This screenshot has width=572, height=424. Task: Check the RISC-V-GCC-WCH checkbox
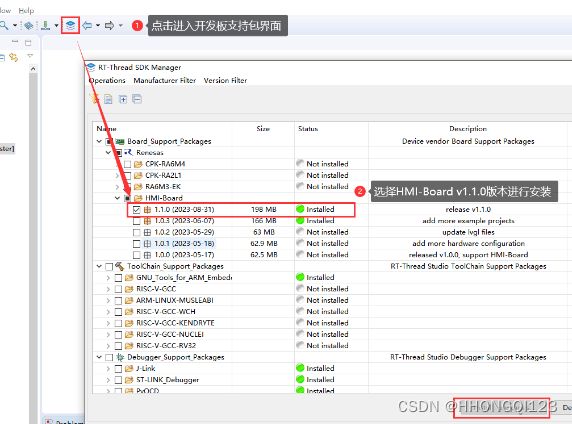pyautogui.click(x=118, y=312)
